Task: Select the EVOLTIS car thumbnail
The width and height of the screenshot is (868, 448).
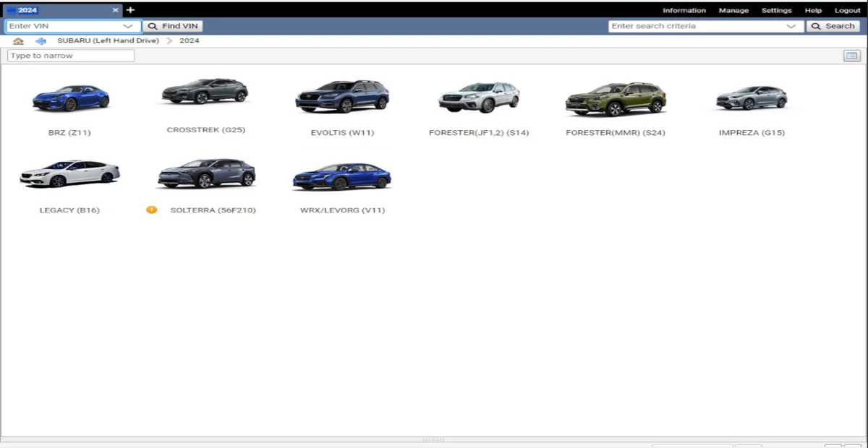Action: click(341, 97)
